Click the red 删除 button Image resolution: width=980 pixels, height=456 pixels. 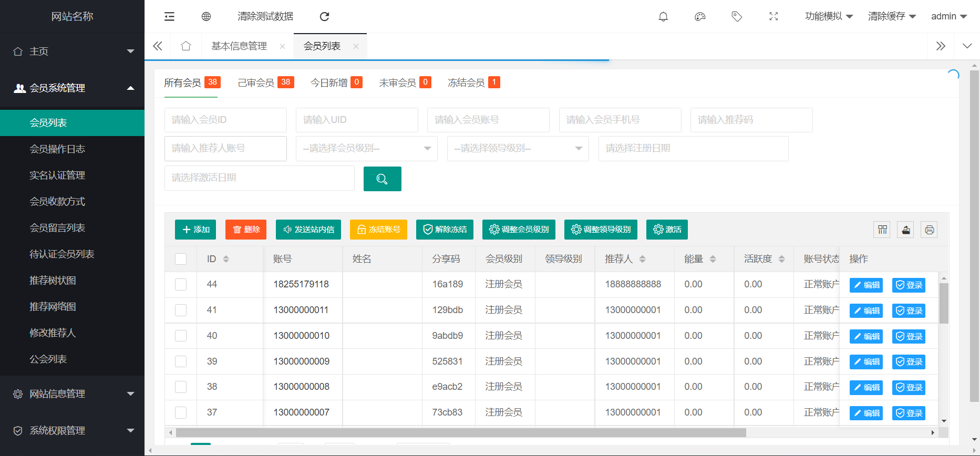click(x=246, y=230)
